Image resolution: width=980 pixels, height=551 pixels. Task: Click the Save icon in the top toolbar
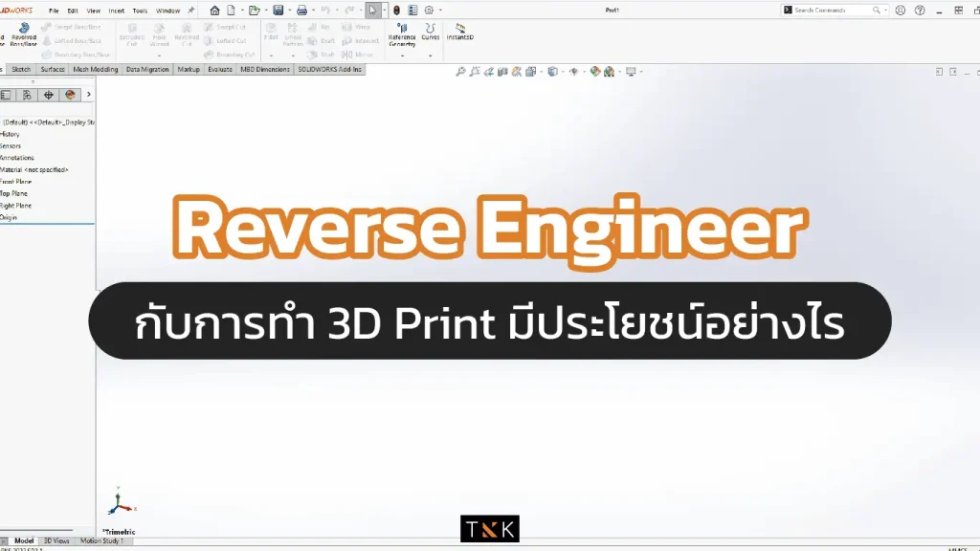278,11
